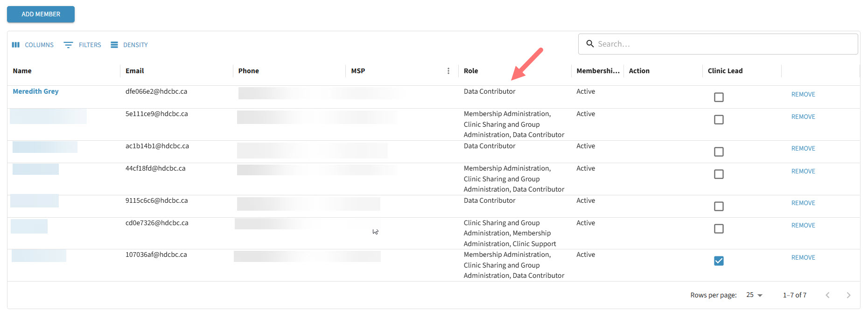Open the Columns selector icon
This screenshot has height=317, width=868.
tap(16, 45)
